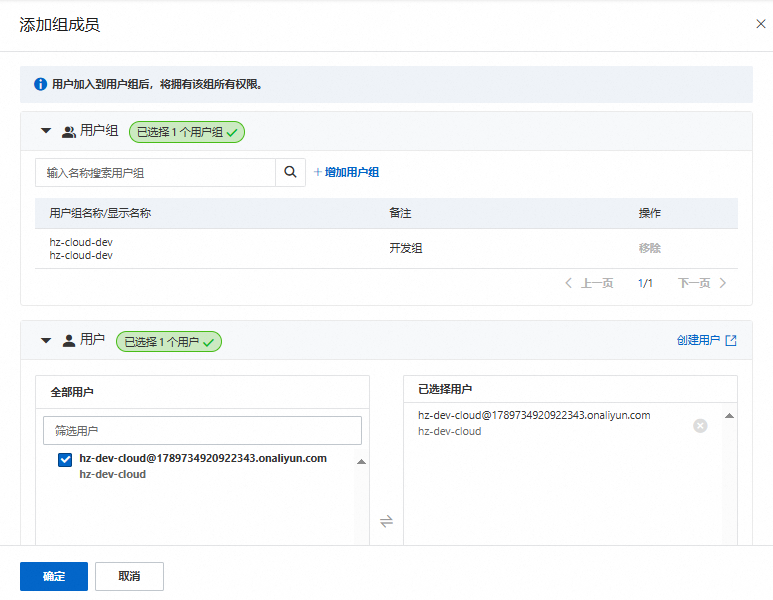Image resolution: width=773 pixels, height=600 pixels.
Task: Focus the 输入名称搜索用户组 search field
Action: coord(155,173)
